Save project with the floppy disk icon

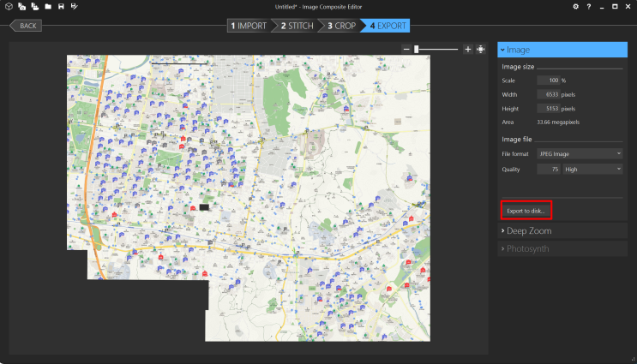click(x=61, y=7)
